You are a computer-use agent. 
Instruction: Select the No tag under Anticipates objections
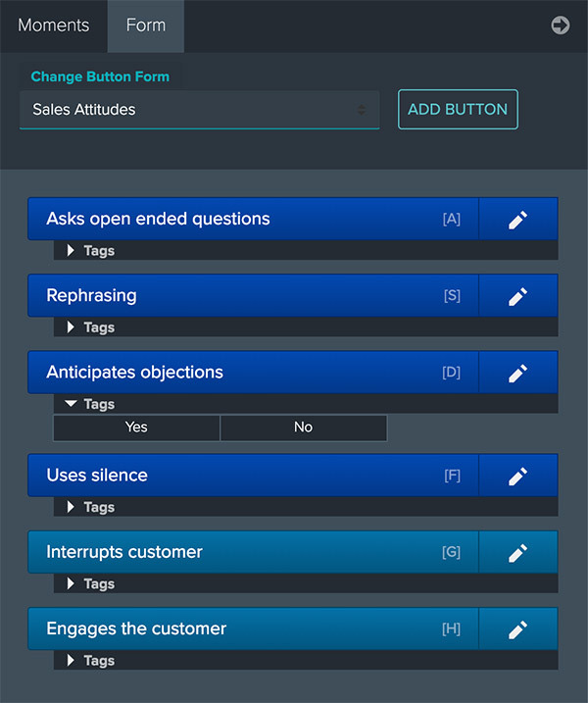[x=304, y=427]
